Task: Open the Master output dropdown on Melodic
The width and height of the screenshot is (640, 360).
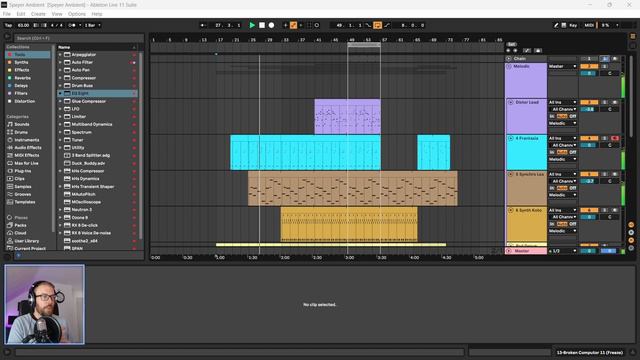Action: tap(562, 66)
